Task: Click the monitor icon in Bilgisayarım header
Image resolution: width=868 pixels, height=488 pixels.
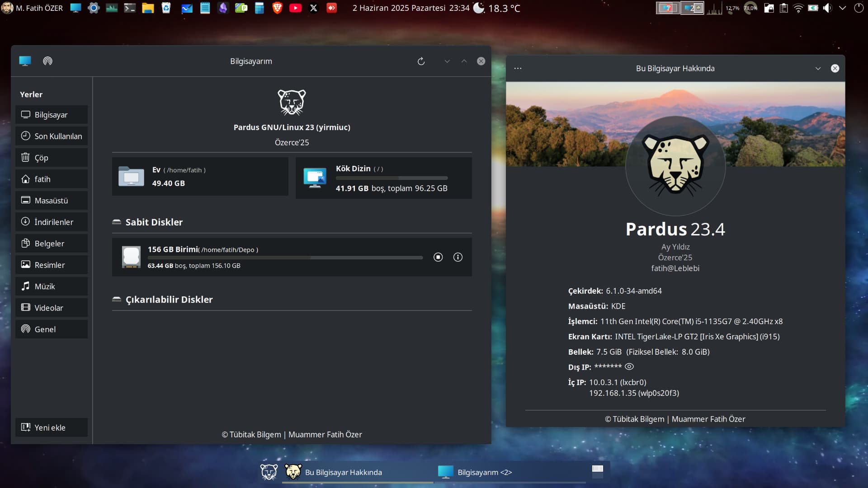Action: [x=25, y=61]
